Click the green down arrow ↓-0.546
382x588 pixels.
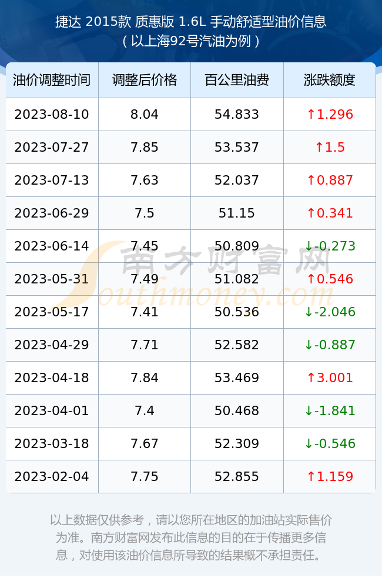[x=330, y=443]
